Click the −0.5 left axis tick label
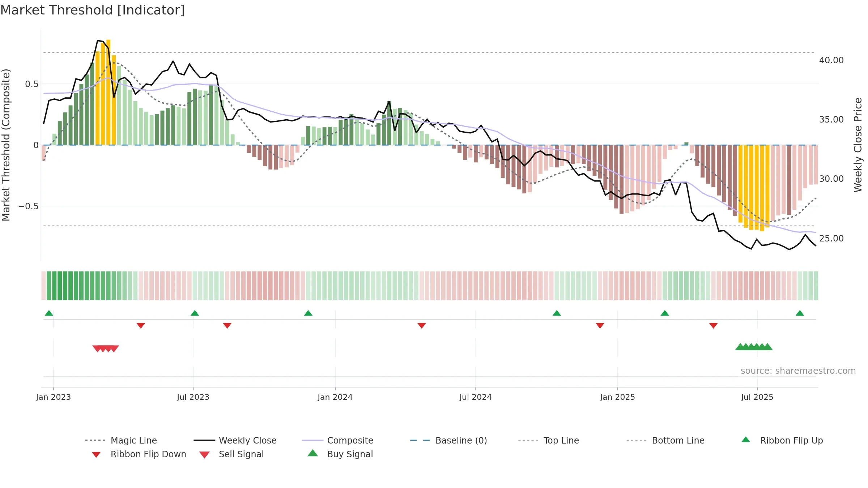Viewport: 868px width, 488px height. click(29, 206)
